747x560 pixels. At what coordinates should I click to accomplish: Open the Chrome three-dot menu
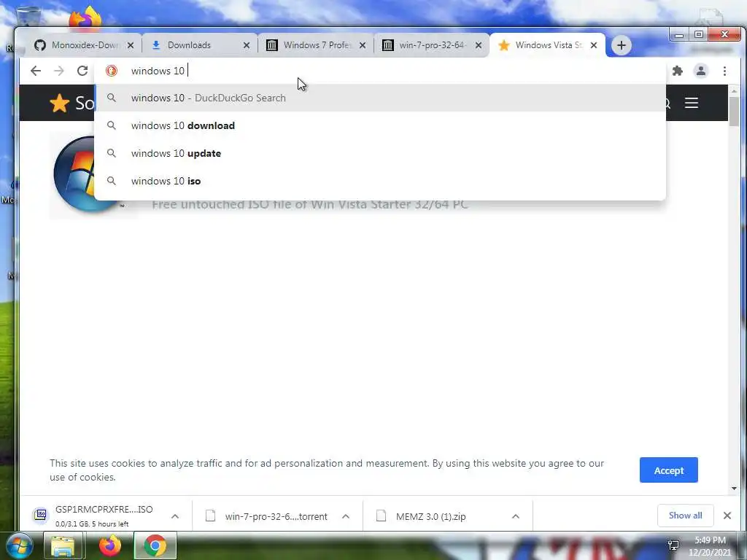click(x=724, y=71)
